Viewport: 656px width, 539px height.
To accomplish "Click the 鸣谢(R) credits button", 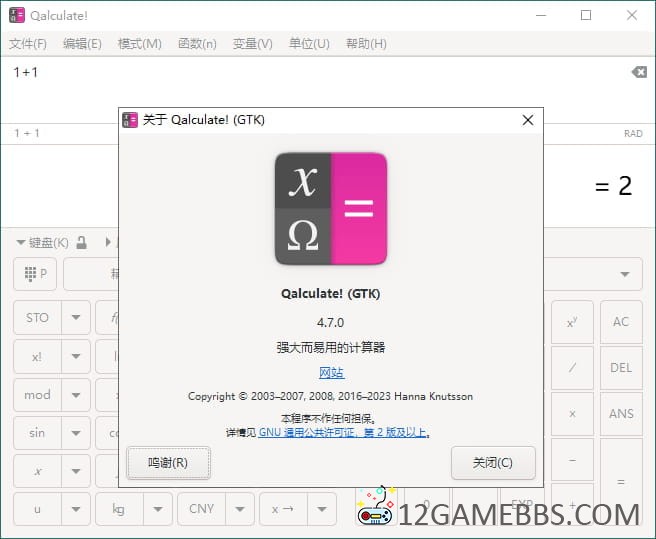I will click(x=168, y=463).
